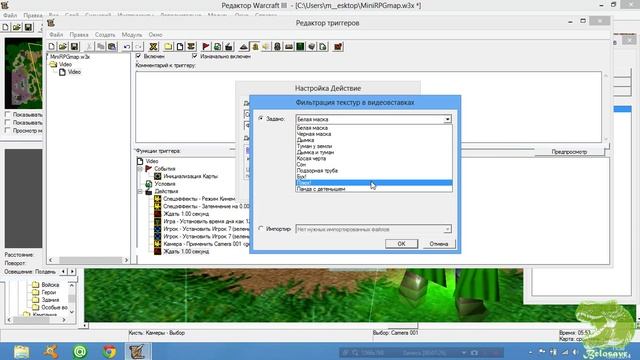Image resolution: width=640 pixels, height=360 pixels.
Task: Click Cut scissors icon in trigger editor
Action: [x=89, y=47]
